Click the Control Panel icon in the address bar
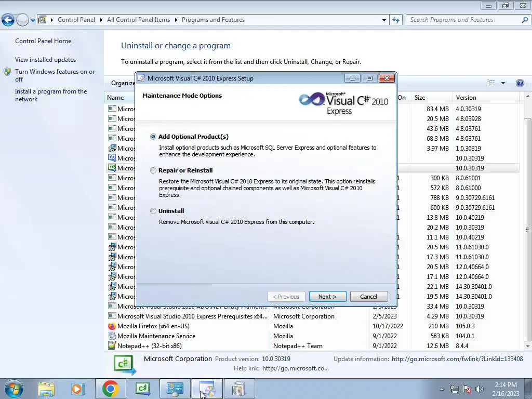The width and height of the screenshot is (532, 399). coord(43,20)
